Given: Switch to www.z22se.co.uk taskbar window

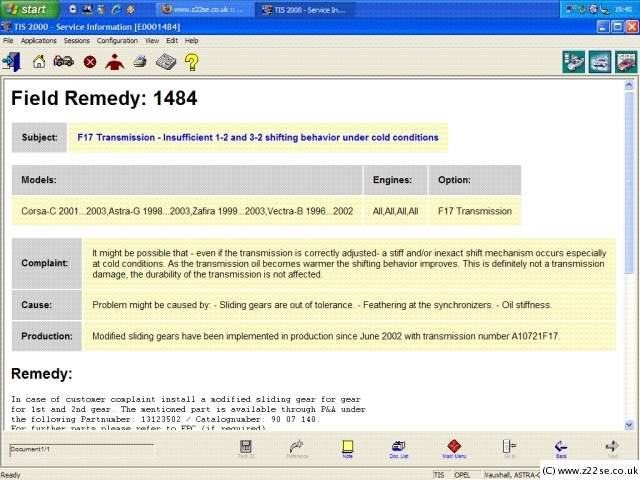Looking at the screenshot, I should point(204,9).
